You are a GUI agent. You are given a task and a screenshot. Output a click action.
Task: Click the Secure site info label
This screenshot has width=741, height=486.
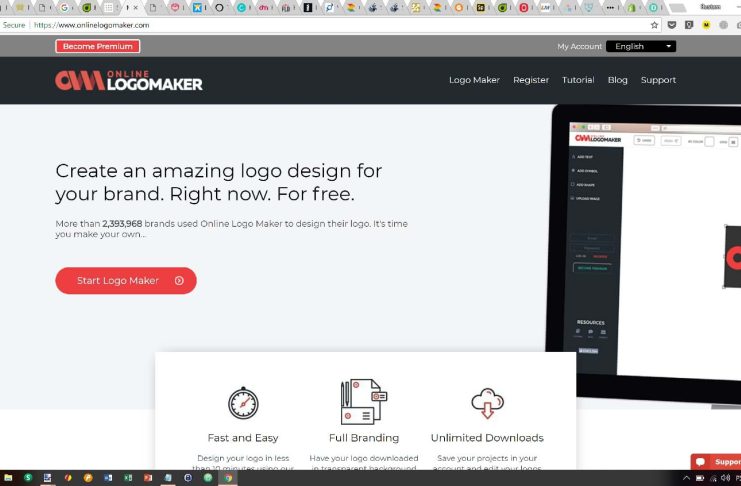[14, 25]
